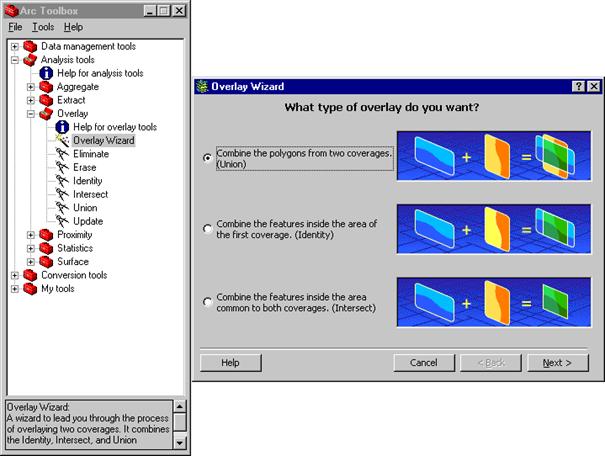Select the Union overlay radio button
The image size is (605, 456).
click(207, 158)
